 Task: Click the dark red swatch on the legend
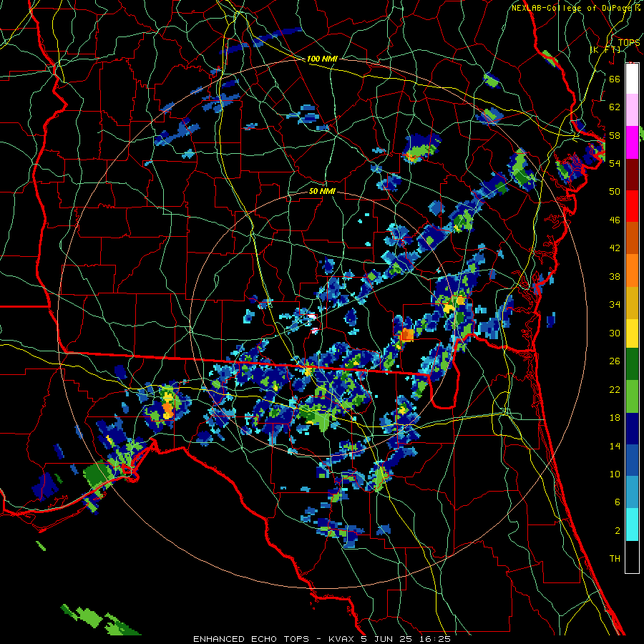[632, 175]
